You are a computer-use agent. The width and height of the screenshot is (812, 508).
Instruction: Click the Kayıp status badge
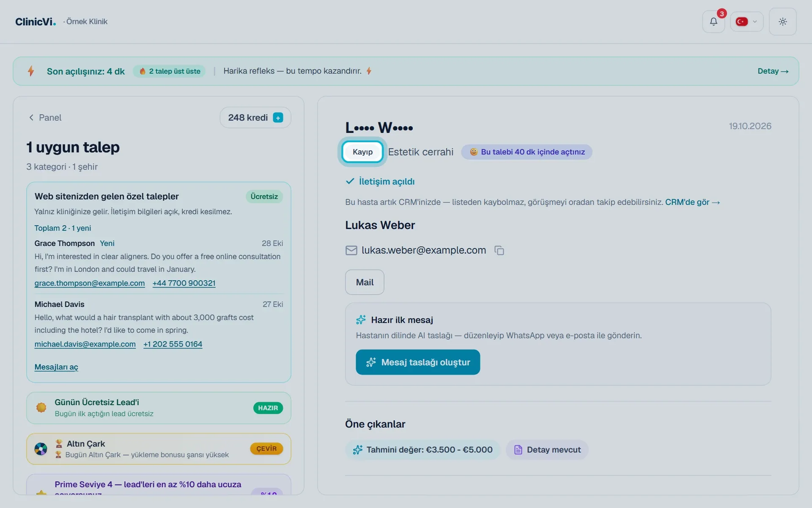point(362,152)
